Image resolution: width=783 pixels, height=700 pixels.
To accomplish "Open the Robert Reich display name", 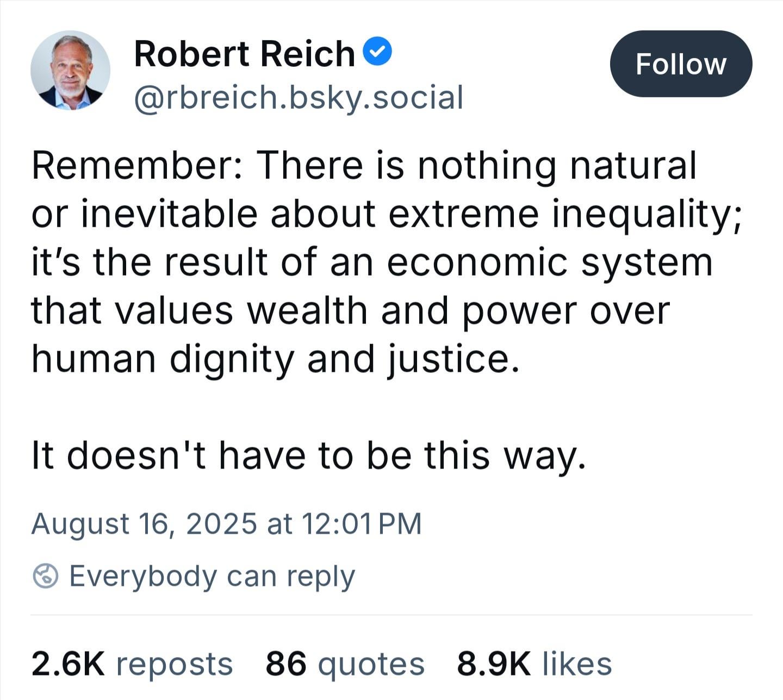I will tap(244, 53).
